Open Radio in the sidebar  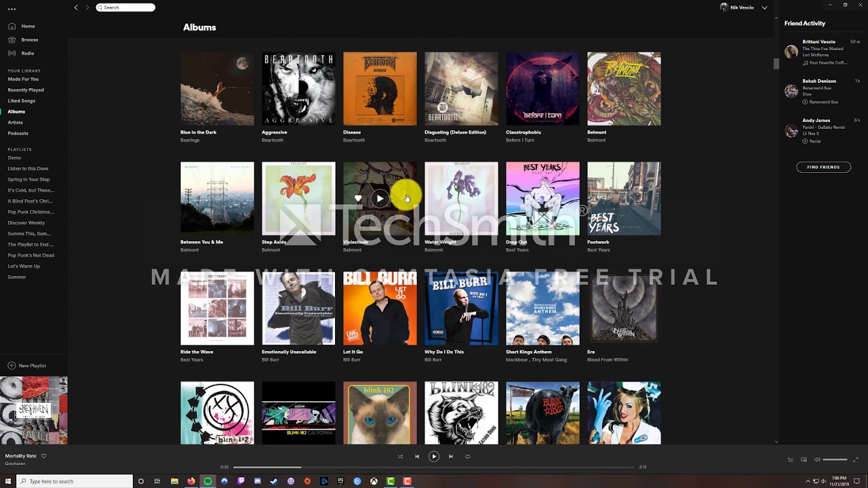point(28,54)
